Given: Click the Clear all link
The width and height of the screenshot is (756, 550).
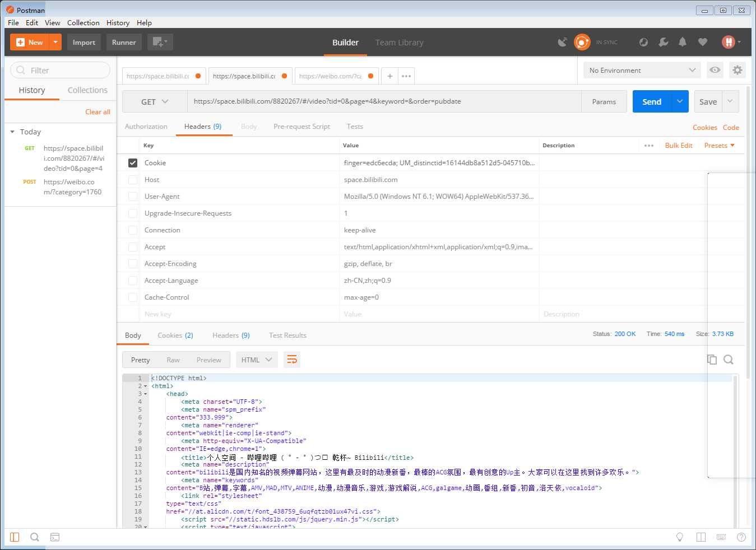Looking at the screenshot, I should (x=98, y=112).
